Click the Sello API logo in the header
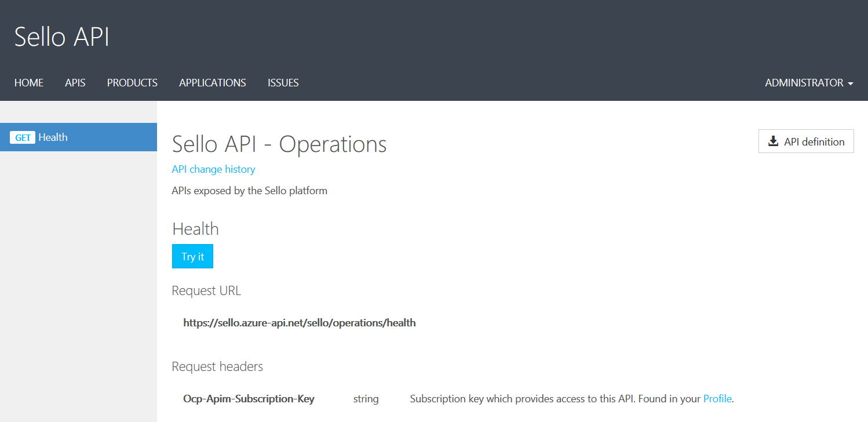Viewport: 868px width, 422px height. tap(61, 37)
